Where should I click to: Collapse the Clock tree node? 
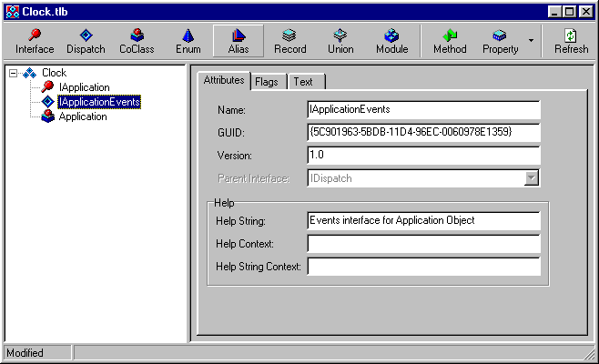[x=13, y=73]
